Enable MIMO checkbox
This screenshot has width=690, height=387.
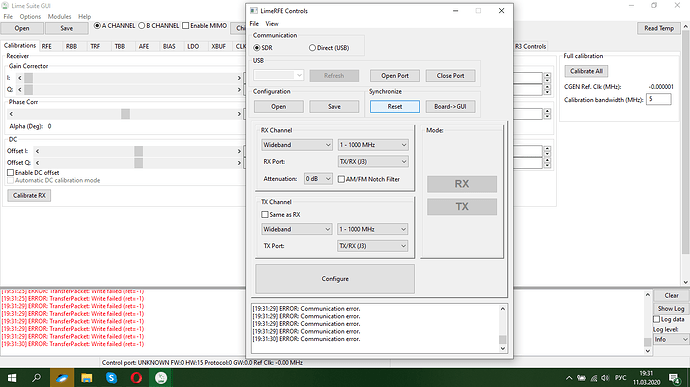186,26
